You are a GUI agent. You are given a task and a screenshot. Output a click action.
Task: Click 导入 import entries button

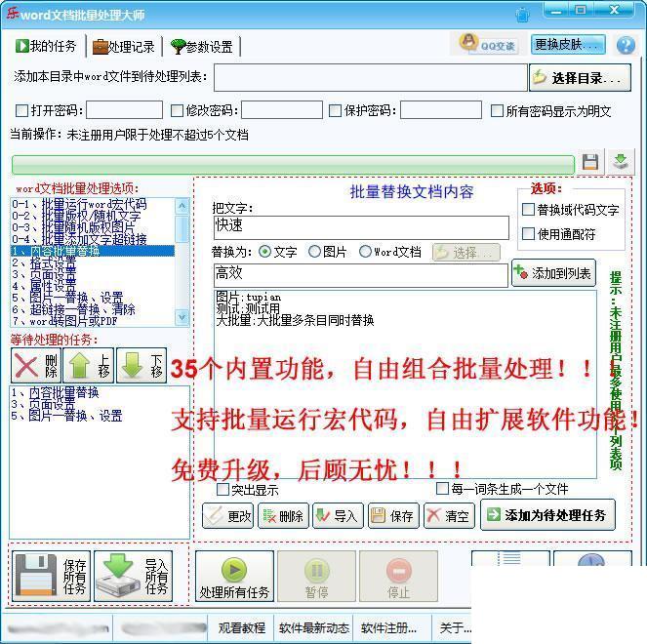click(x=338, y=516)
